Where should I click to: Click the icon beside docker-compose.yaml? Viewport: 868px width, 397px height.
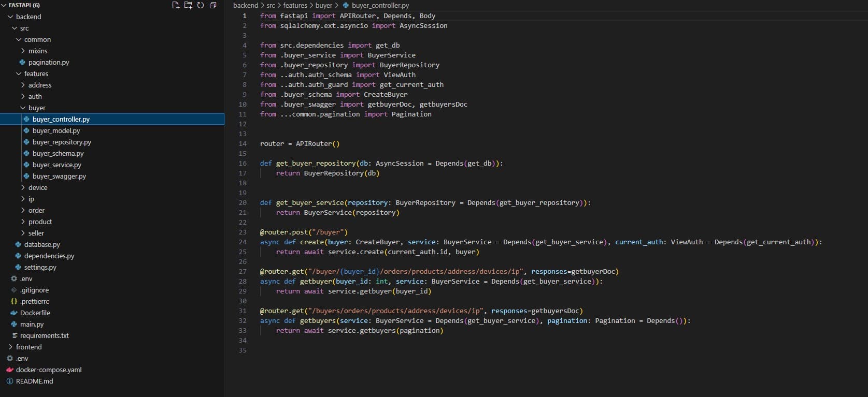tap(10, 370)
